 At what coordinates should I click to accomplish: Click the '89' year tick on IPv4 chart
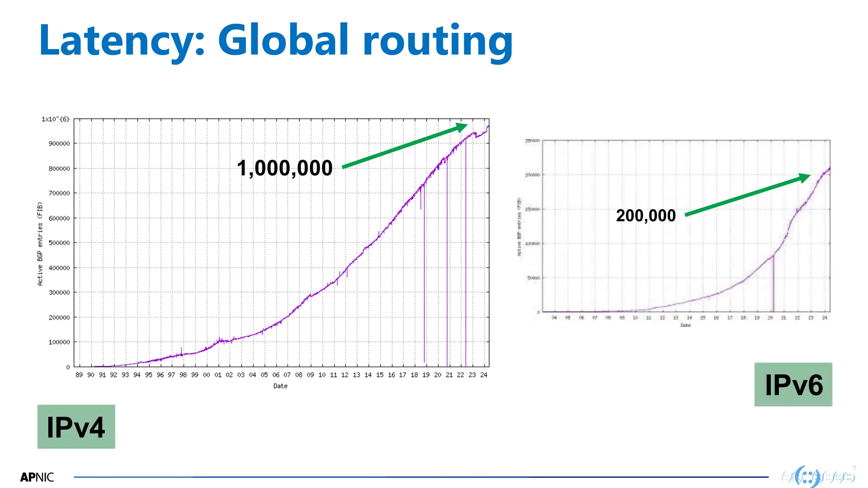[x=79, y=375]
